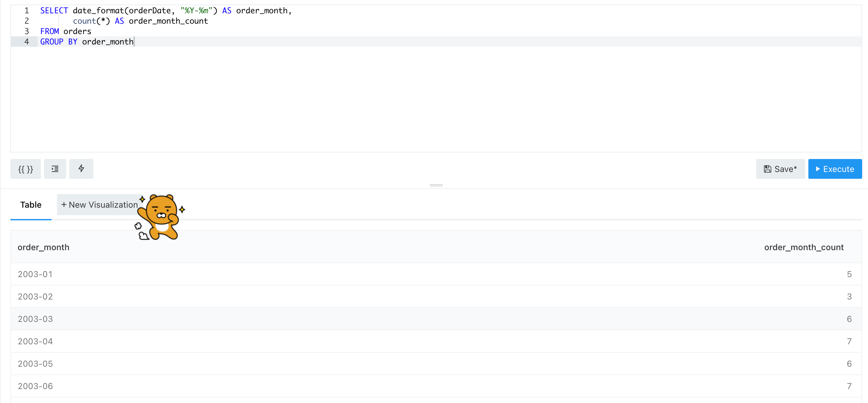
Task: Click the 2003-03 row cell
Action: (35, 319)
